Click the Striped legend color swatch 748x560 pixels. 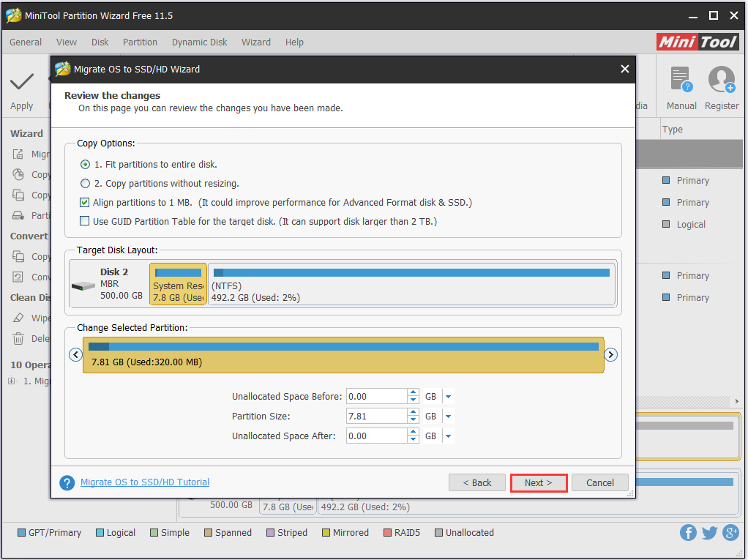coord(271,532)
